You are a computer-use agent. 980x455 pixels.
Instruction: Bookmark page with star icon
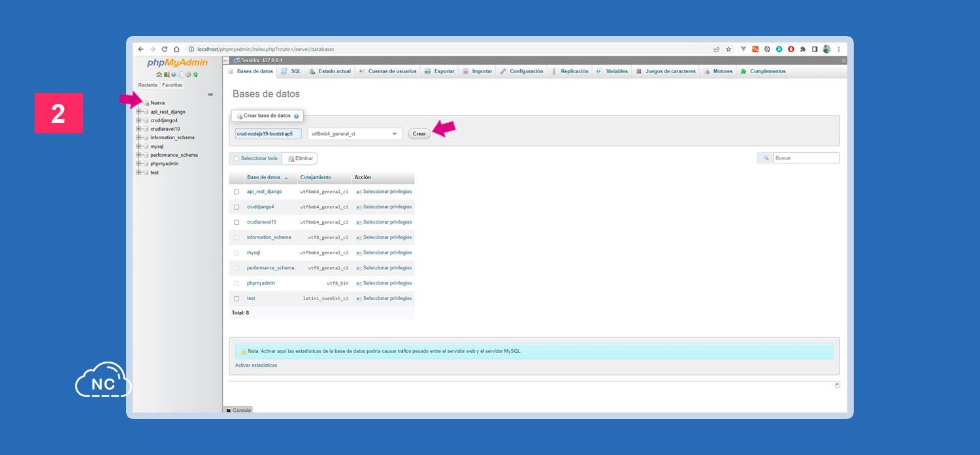728,49
